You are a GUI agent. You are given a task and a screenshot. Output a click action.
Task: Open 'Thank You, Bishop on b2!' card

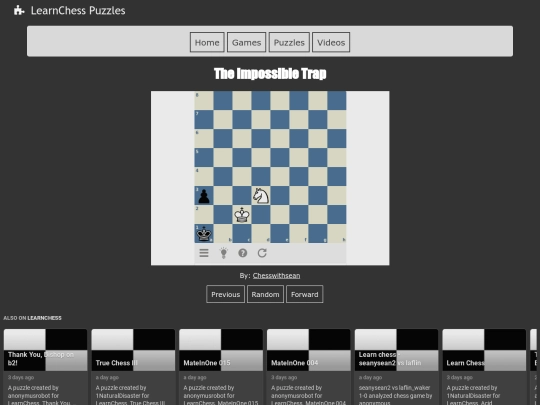pyautogui.click(x=45, y=367)
